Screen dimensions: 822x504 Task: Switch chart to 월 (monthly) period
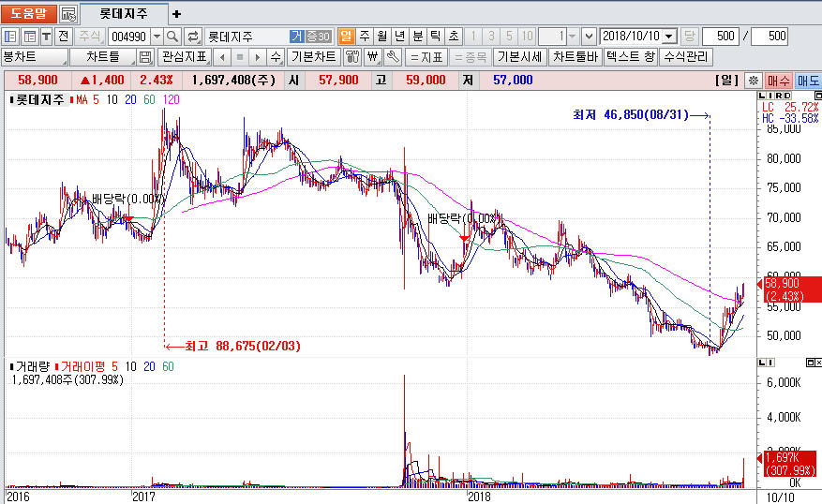click(381, 36)
